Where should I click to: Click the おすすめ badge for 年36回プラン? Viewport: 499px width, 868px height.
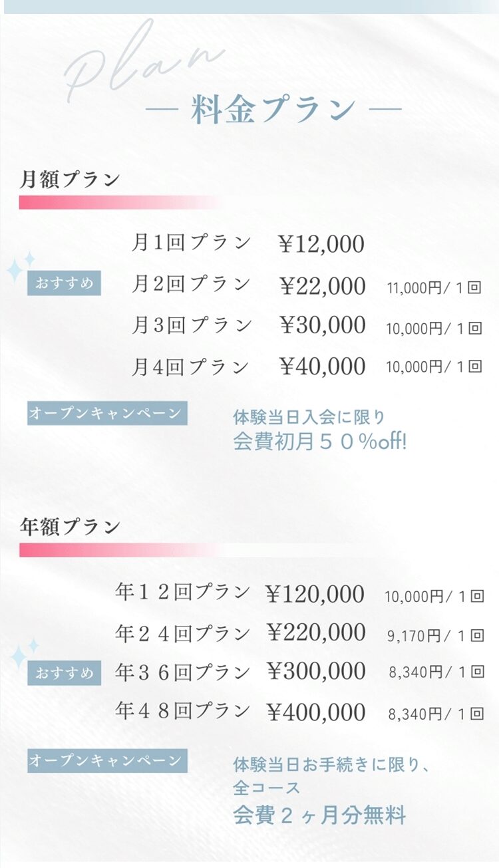click(x=64, y=672)
